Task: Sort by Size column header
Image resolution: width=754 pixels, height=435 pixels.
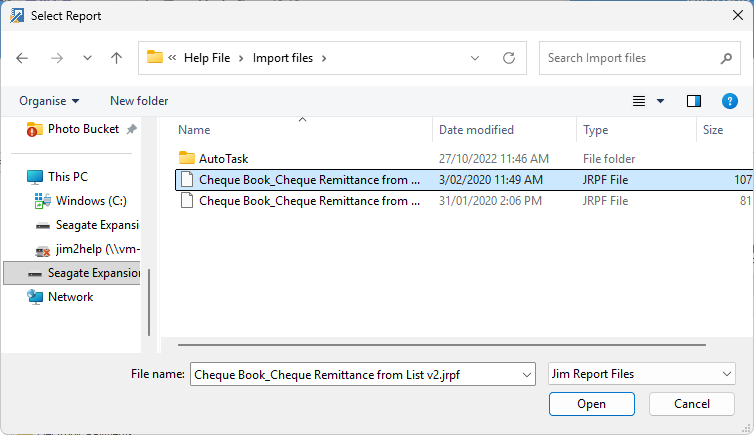Action: 713,130
